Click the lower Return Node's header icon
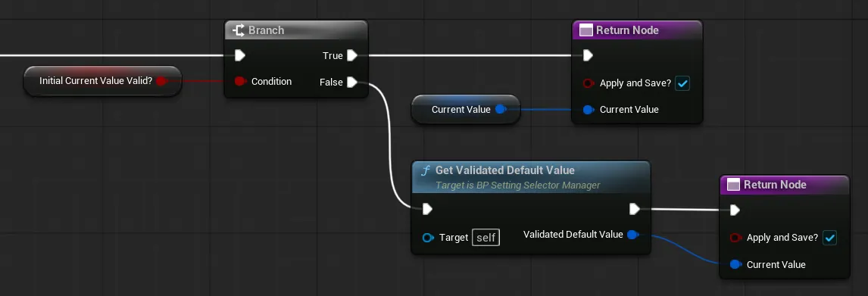The width and height of the screenshot is (868, 296). tap(733, 185)
